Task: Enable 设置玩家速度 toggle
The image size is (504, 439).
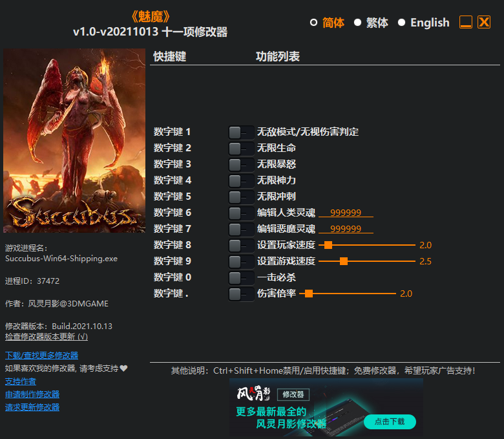Action: click(241, 245)
